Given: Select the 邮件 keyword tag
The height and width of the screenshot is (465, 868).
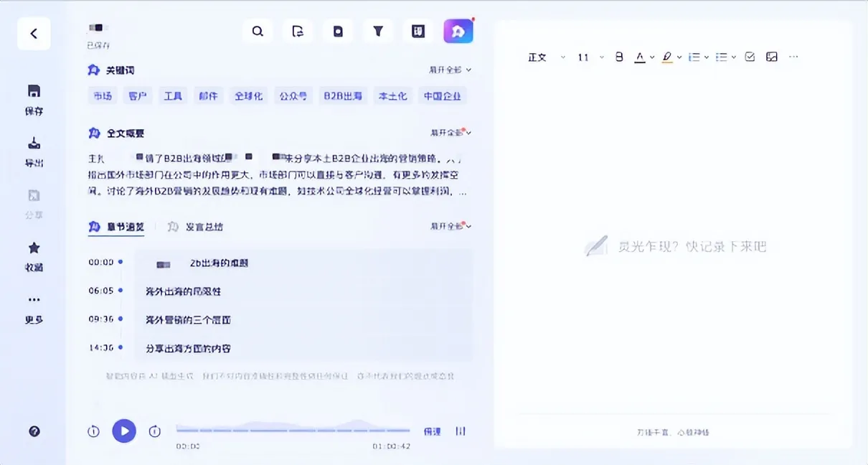Looking at the screenshot, I should pyautogui.click(x=208, y=95).
